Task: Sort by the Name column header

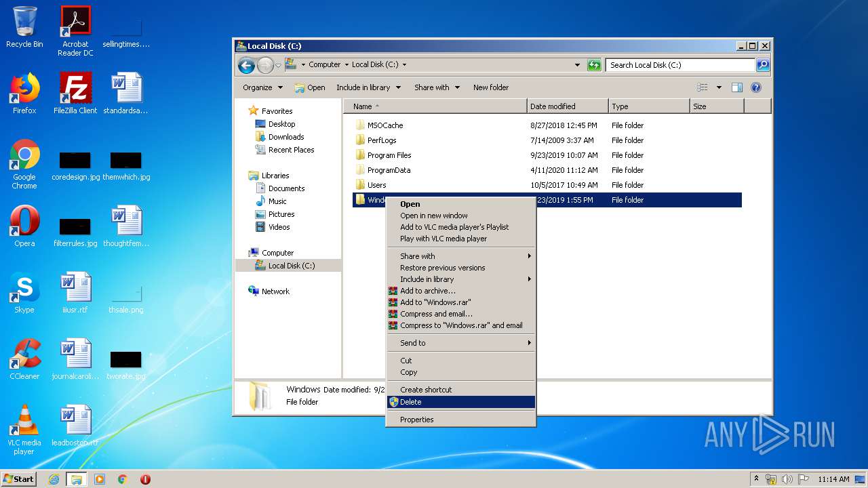Action: [x=435, y=106]
